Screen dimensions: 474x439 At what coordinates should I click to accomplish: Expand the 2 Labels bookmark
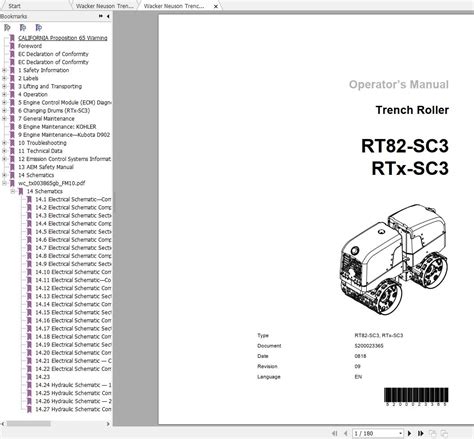(x=4, y=78)
